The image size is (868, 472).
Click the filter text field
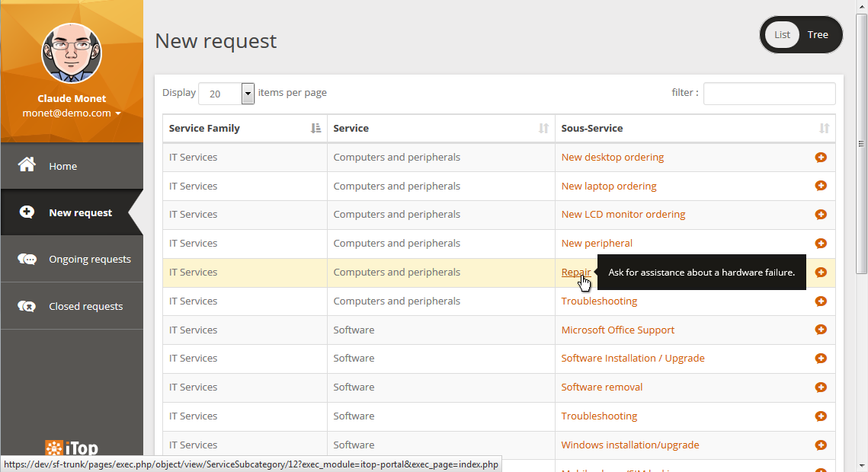769,94
